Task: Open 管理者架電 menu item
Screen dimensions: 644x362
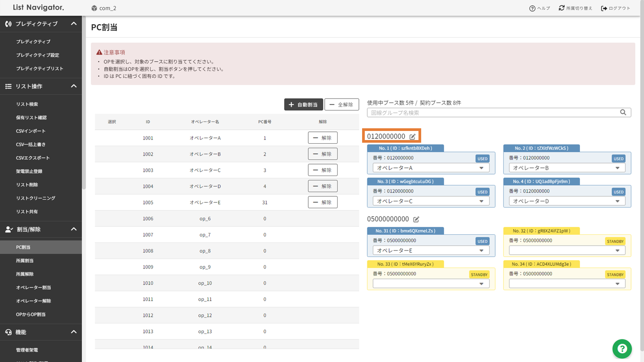Action: [x=27, y=350]
